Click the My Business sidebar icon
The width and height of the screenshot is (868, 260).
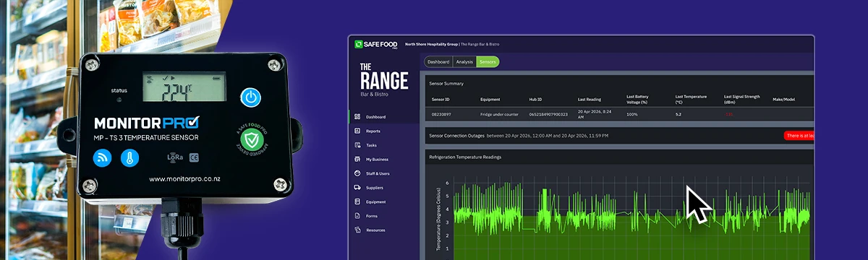pyautogui.click(x=357, y=159)
